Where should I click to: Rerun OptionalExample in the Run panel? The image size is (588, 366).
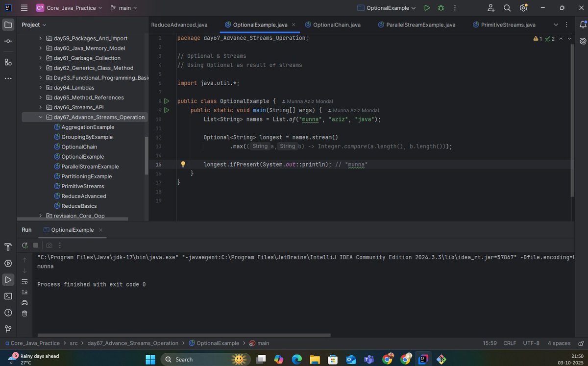pyautogui.click(x=24, y=245)
